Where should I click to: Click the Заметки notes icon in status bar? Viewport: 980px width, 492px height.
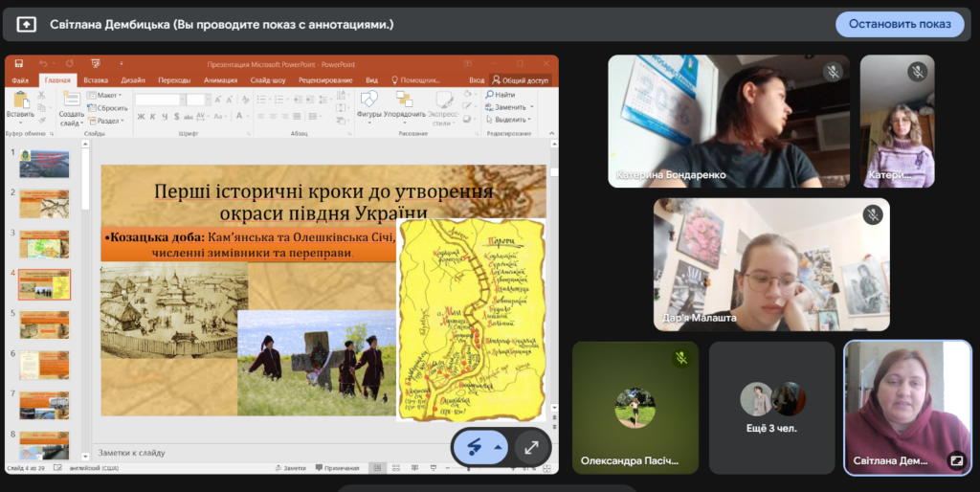[293, 468]
